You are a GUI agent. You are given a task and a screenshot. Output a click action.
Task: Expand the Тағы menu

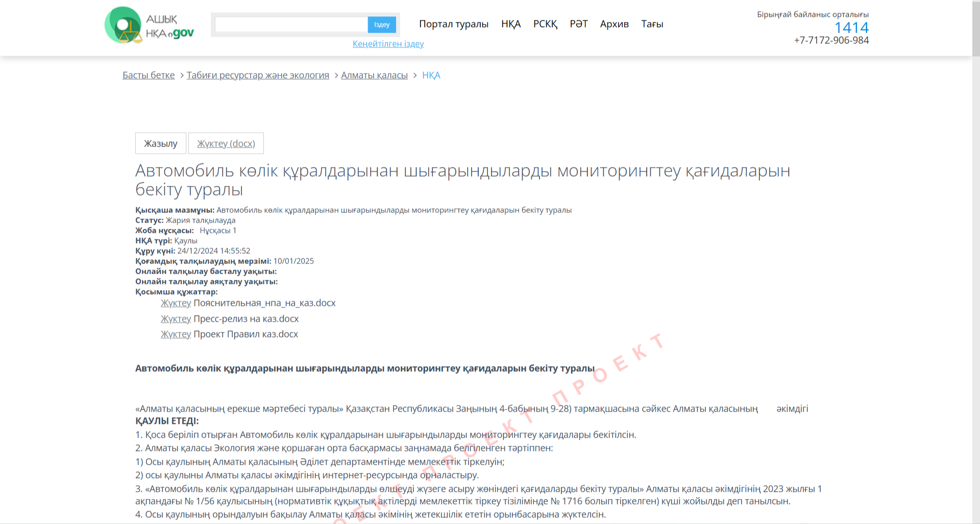(x=652, y=24)
